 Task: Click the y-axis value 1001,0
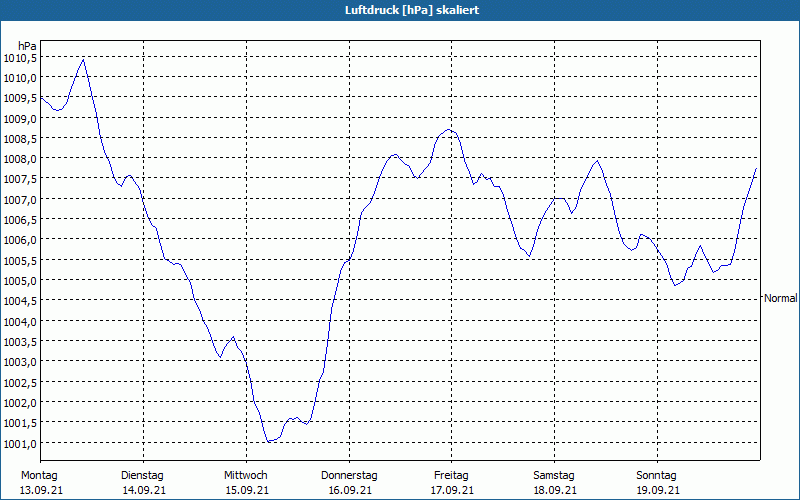point(20,443)
